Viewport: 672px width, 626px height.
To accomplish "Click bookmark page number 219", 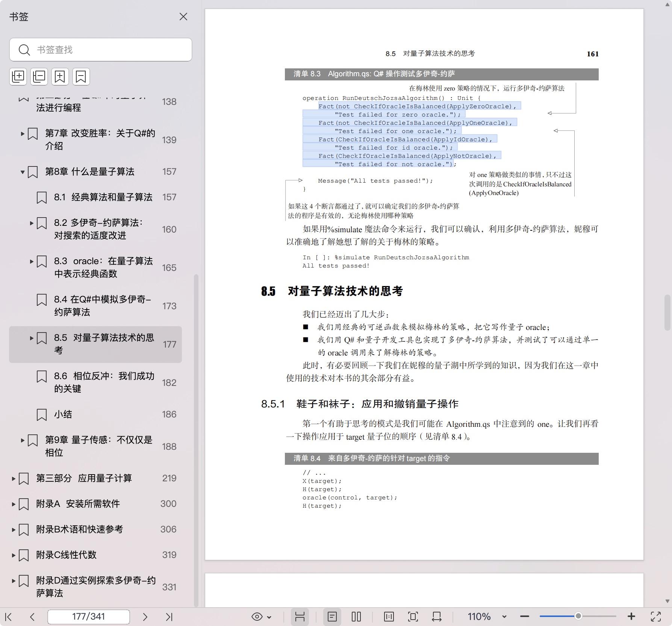I will [169, 478].
